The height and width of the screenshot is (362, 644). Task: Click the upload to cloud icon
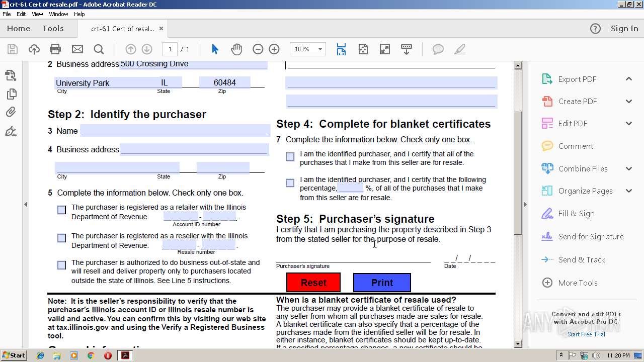pos(34,49)
